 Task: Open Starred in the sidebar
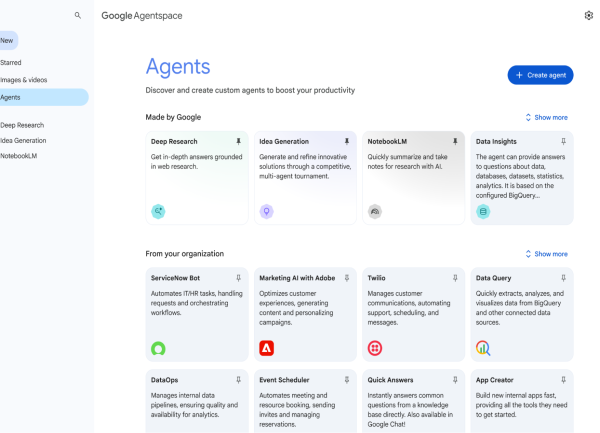[11, 62]
